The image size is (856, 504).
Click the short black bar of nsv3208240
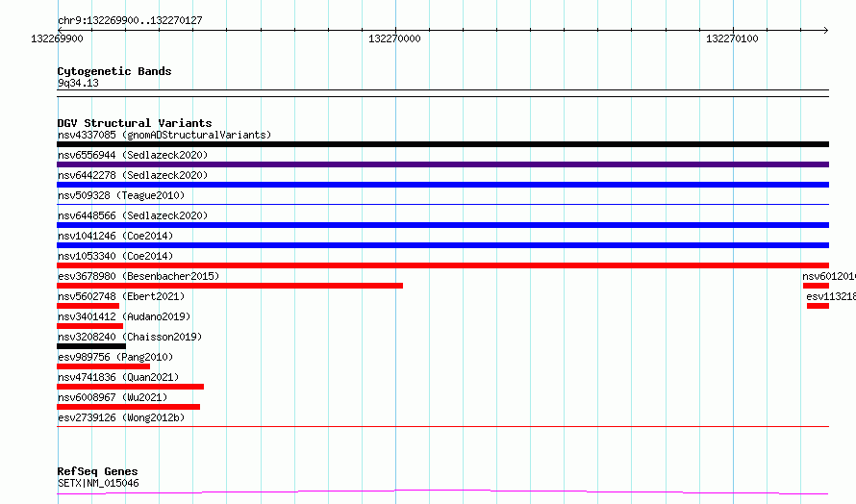(91, 346)
